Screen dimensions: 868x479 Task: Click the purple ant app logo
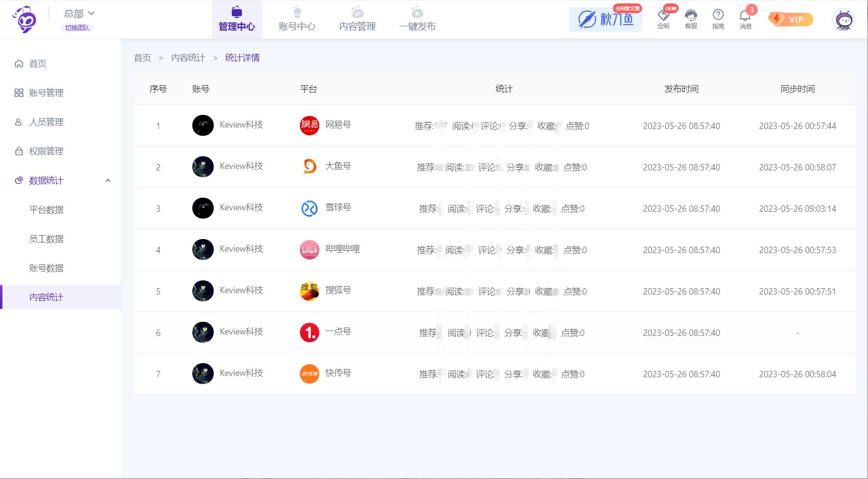coord(25,20)
